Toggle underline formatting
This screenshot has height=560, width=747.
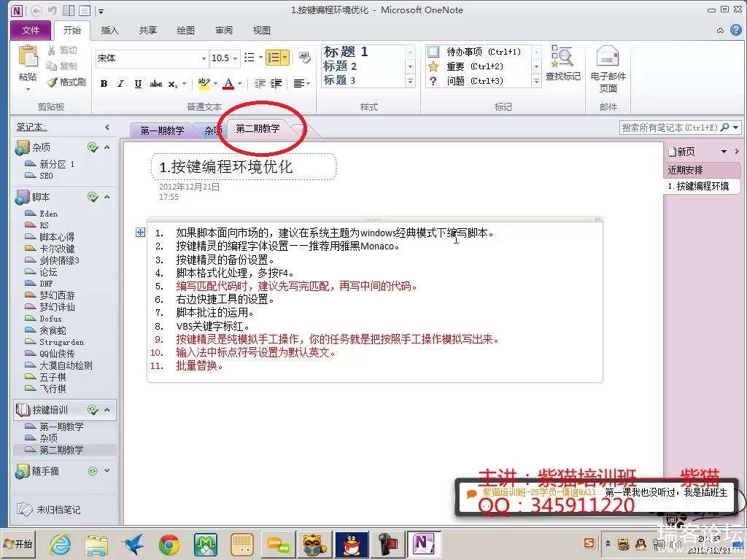pyautogui.click(x=138, y=84)
